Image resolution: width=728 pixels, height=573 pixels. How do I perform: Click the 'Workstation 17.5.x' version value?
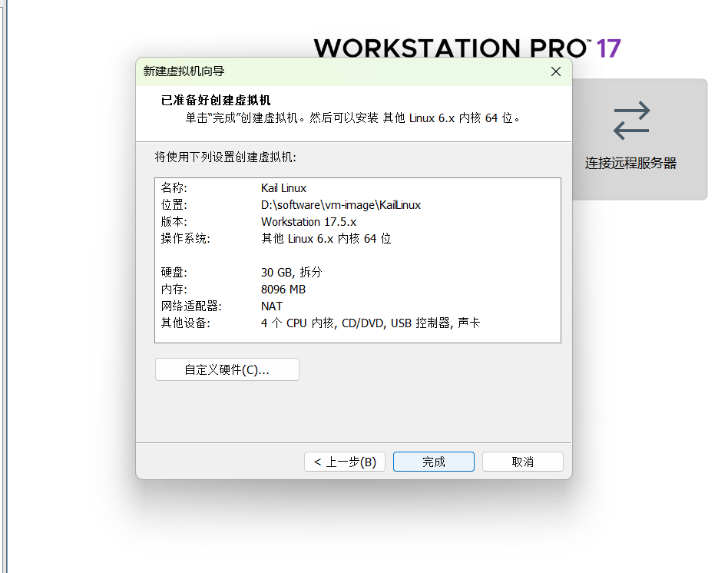[x=308, y=221]
